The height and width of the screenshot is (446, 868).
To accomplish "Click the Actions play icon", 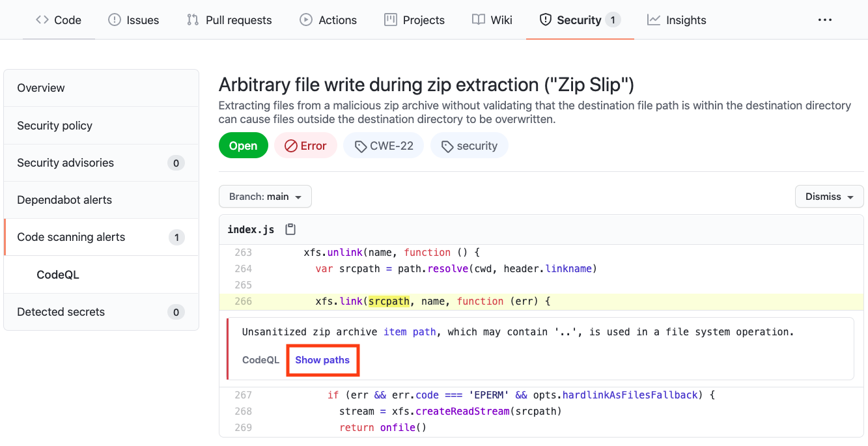I will click(x=305, y=20).
